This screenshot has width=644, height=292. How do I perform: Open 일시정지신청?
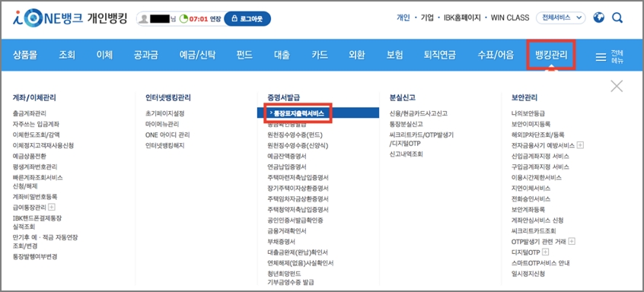point(528,273)
